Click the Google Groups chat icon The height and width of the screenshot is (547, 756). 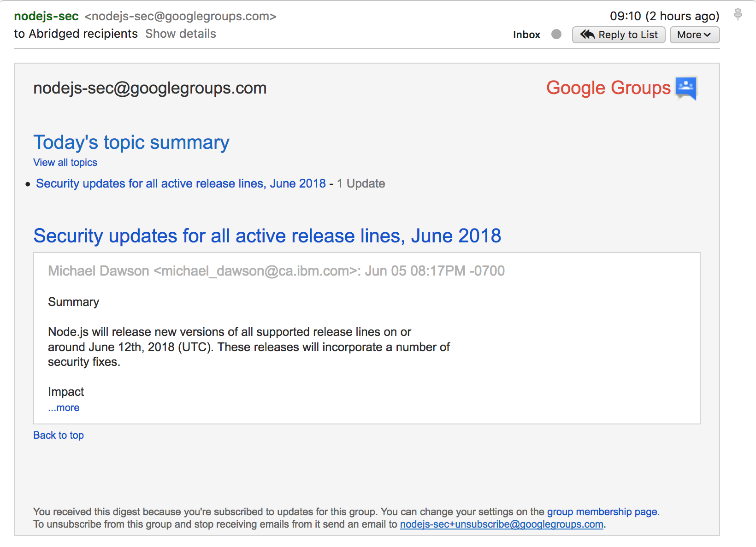click(686, 87)
